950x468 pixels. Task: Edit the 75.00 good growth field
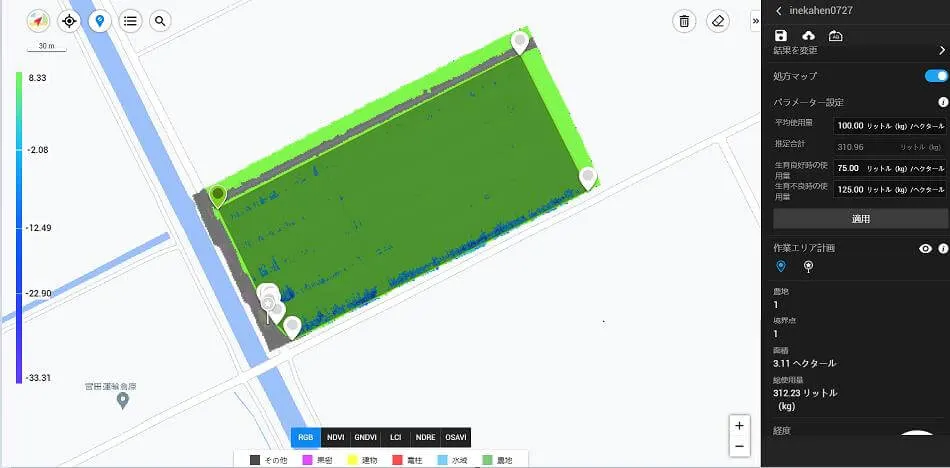(890, 168)
